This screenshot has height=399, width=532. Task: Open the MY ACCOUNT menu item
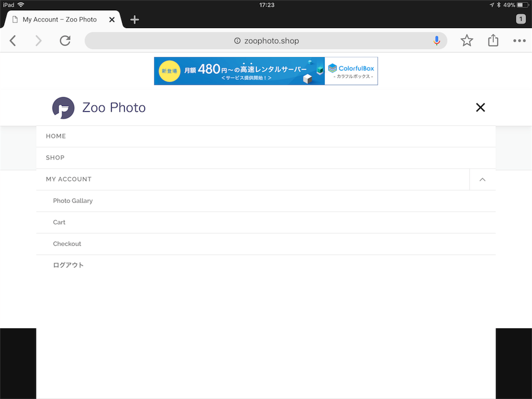(x=253, y=179)
